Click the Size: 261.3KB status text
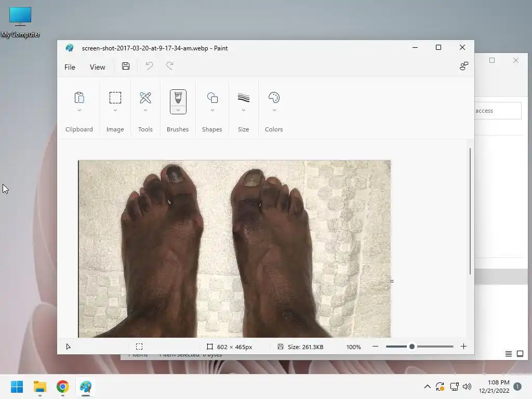Viewport: 532px width, 399px height. point(305,347)
